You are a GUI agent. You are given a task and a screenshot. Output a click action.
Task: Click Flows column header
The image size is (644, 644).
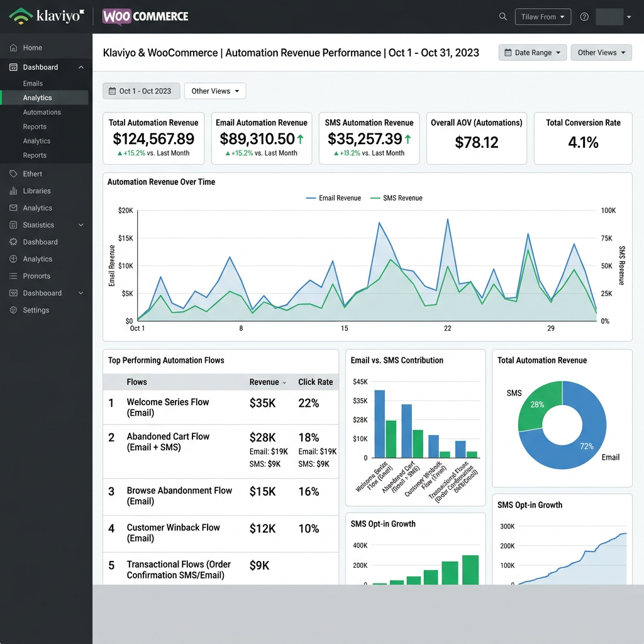click(136, 382)
